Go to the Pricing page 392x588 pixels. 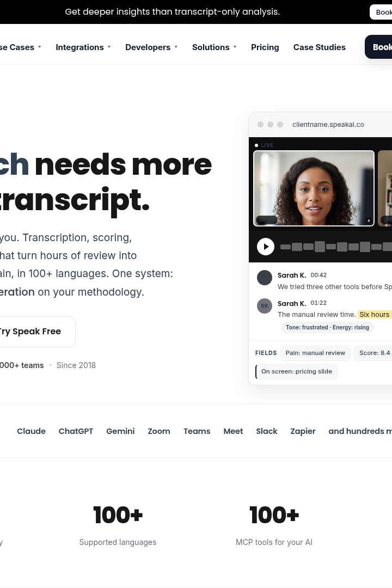(x=265, y=47)
